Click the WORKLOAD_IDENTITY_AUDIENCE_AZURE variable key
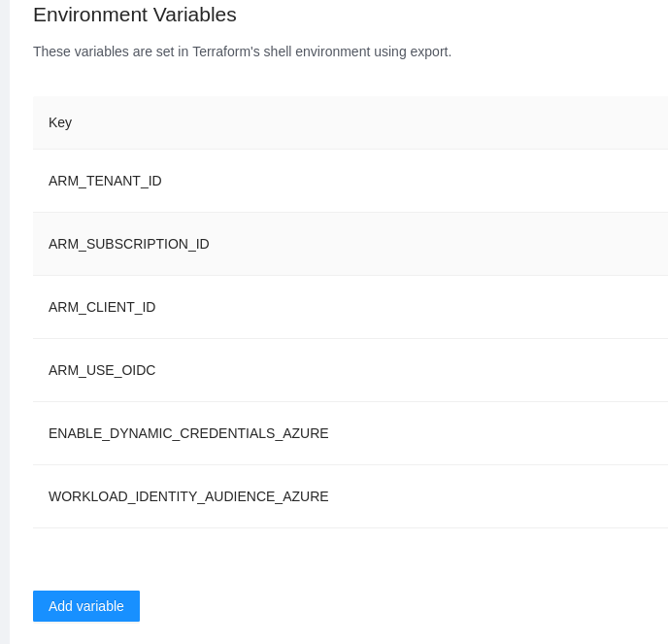This screenshot has height=644, width=668. [188, 496]
